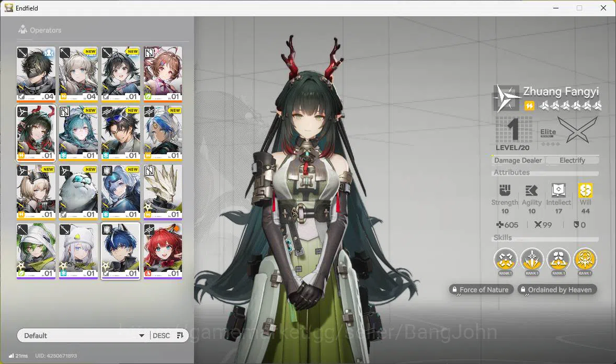Select the white-haired operator wearing a cat hat
This screenshot has width=616, height=364.
click(78, 251)
